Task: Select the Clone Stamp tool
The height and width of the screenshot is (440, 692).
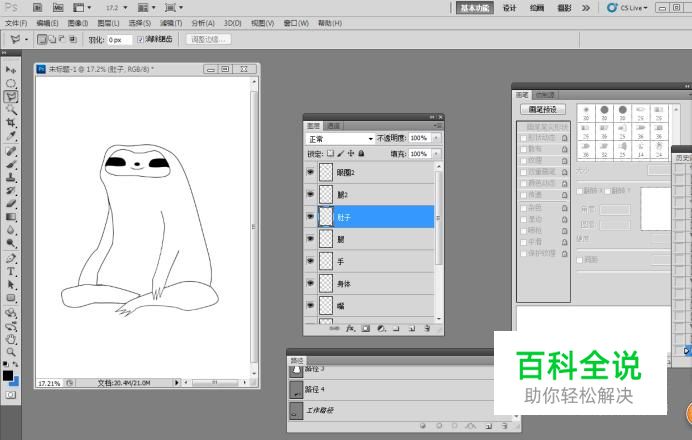Action: [11, 177]
